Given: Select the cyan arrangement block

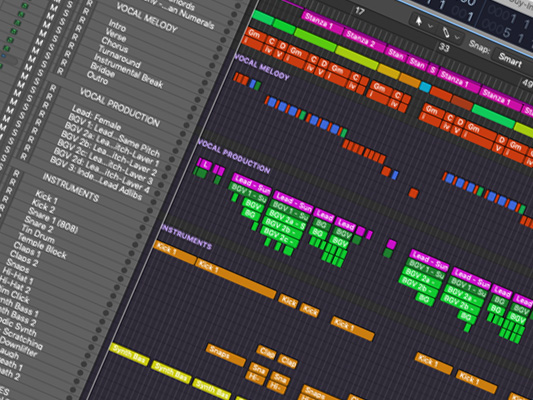Looking at the screenshot, I should (425, 87).
